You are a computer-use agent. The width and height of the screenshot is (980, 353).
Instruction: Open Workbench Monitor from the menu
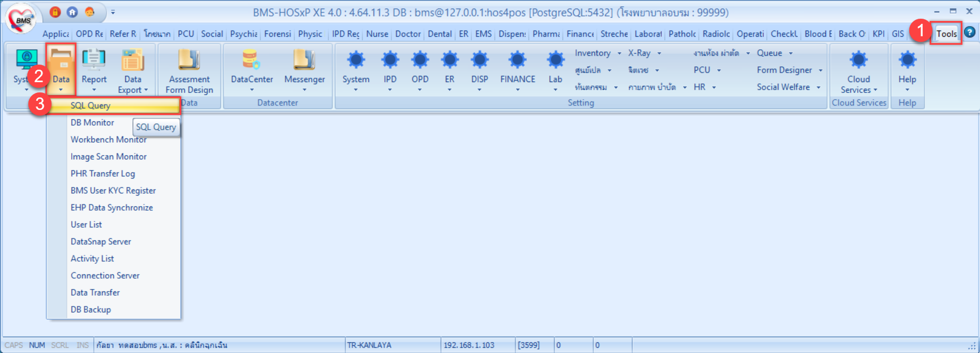pos(114,139)
